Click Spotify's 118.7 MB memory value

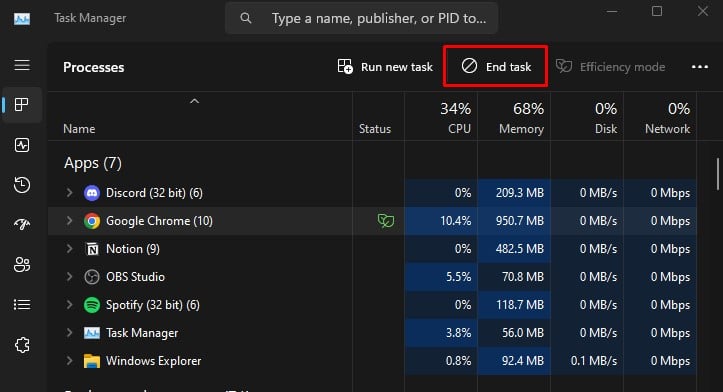[520, 305]
